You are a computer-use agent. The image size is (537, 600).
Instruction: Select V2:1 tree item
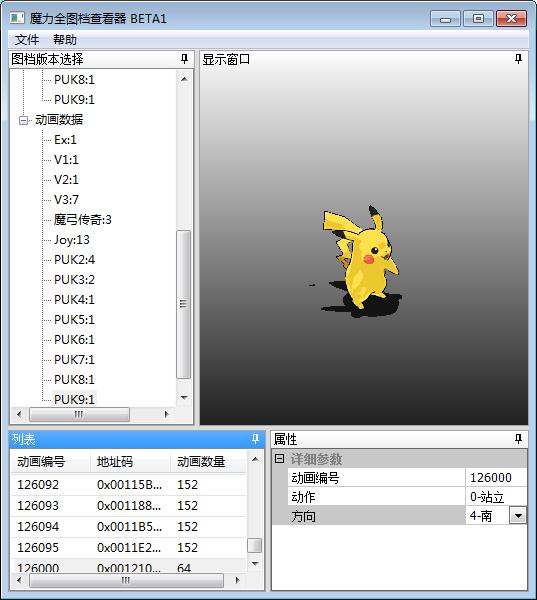click(66, 179)
